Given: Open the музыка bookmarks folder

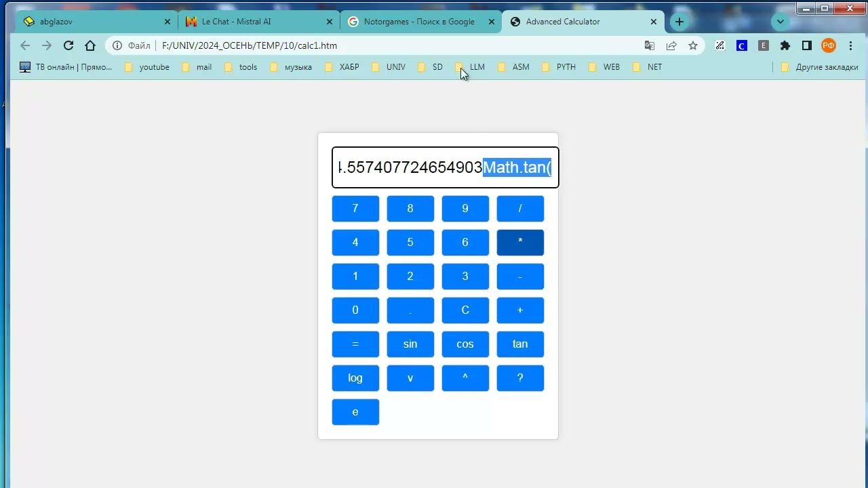Looking at the screenshot, I should pyautogui.click(x=291, y=67).
